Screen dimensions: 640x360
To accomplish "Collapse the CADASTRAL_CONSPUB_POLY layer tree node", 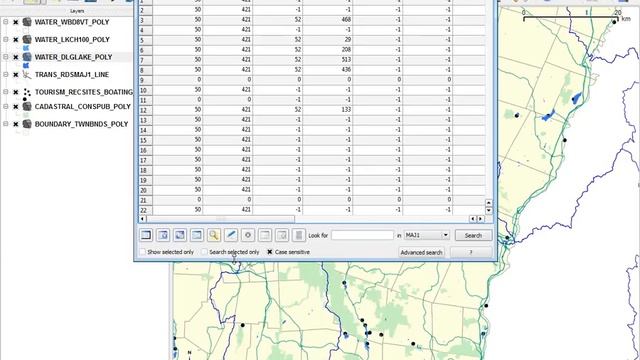I will pos(6,107).
